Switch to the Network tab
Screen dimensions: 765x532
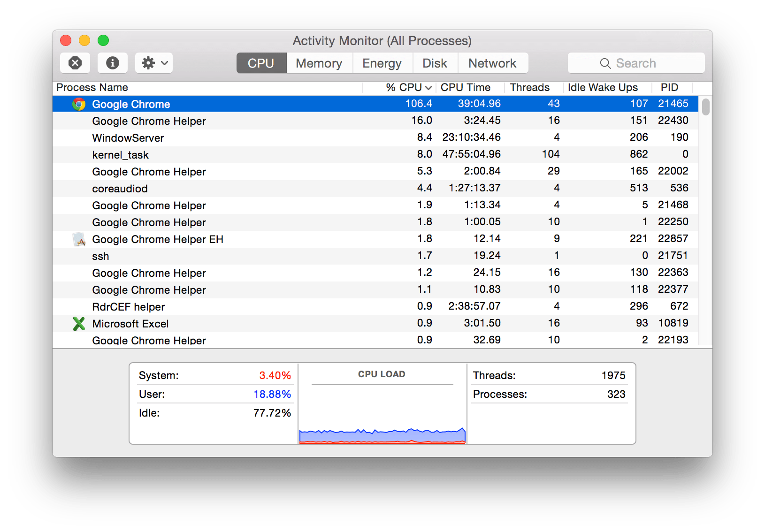point(492,63)
